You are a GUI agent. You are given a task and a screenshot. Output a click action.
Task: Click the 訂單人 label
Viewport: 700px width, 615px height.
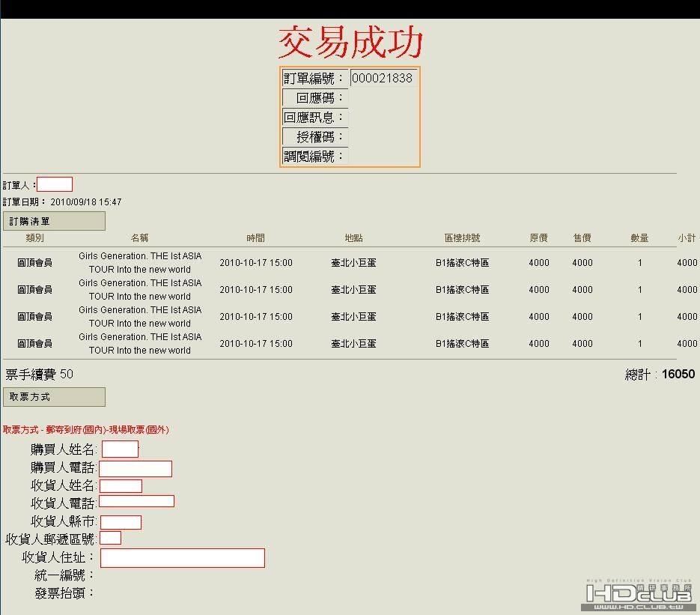(19, 185)
